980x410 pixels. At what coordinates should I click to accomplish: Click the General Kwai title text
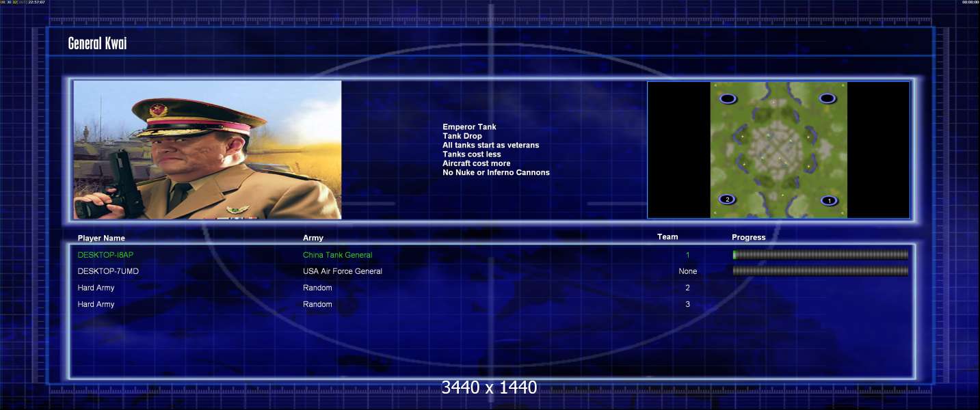pos(97,44)
